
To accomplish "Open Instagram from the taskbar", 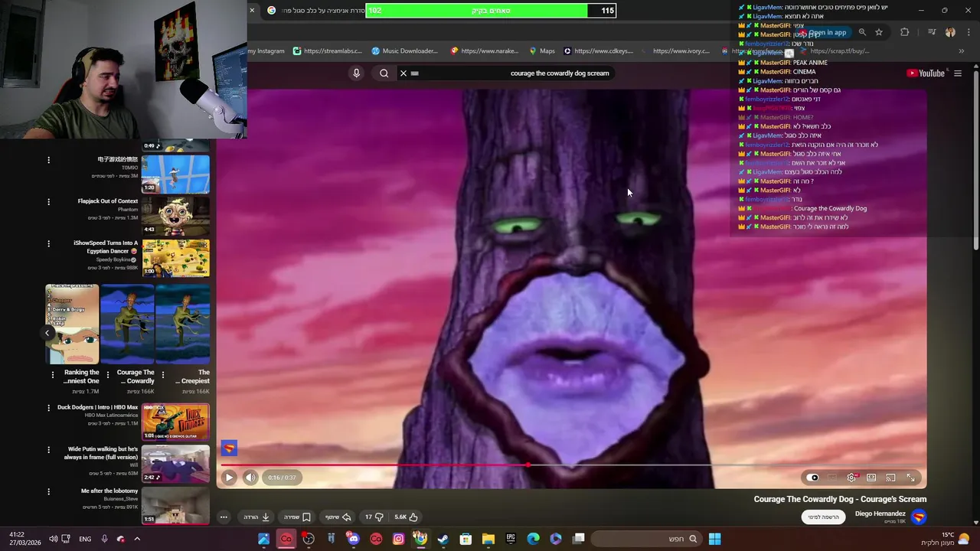I will [398, 539].
